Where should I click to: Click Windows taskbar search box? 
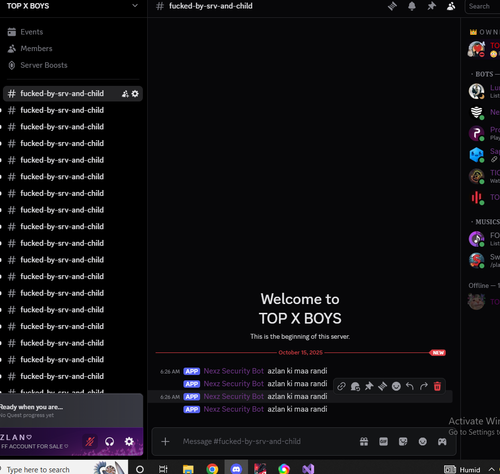click(x=64, y=468)
